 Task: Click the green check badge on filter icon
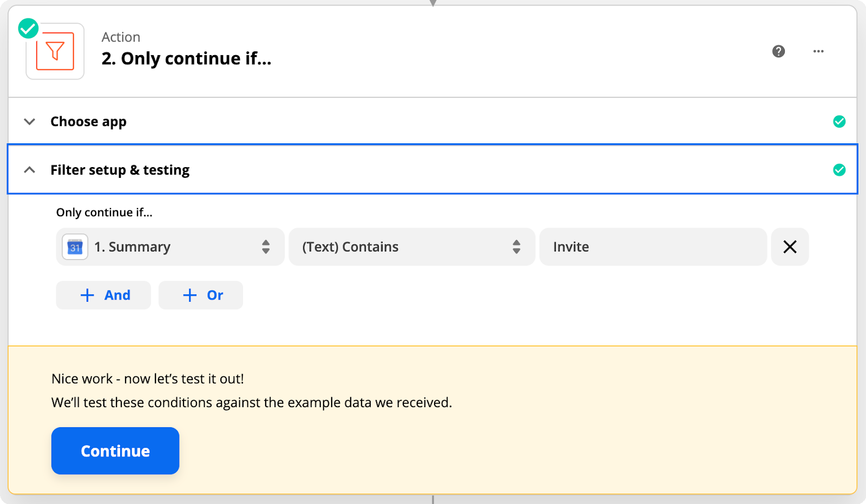click(28, 29)
